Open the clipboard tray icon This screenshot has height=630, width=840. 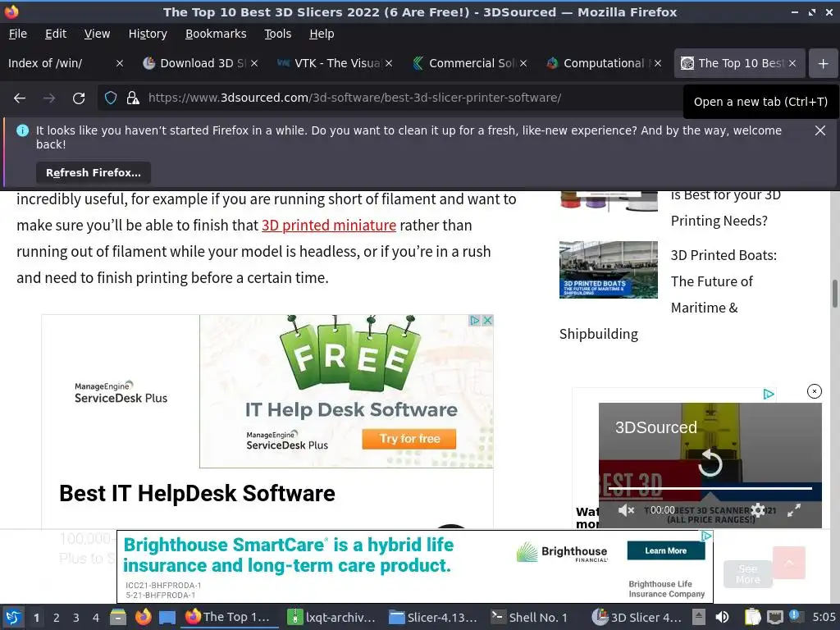pos(753,617)
